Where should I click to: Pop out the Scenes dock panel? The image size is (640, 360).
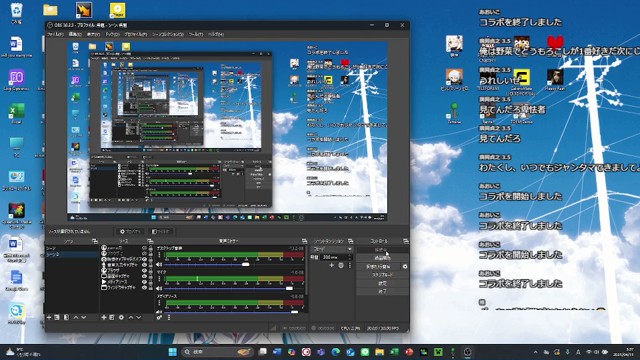pos(95,241)
